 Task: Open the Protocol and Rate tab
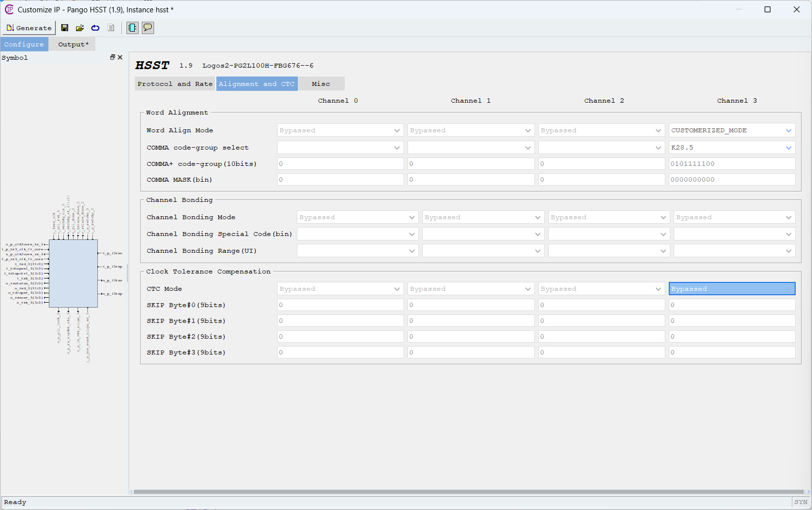175,84
